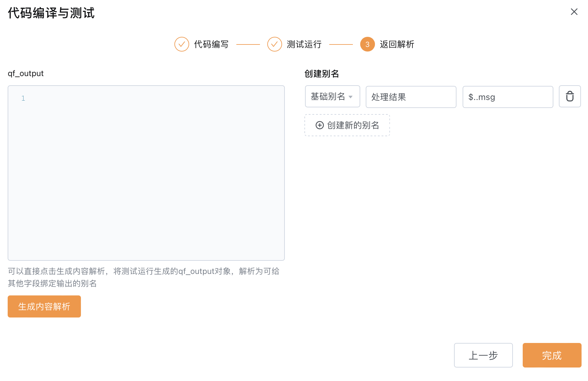Image resolution: width=588 pixels, height=381 pixels.
Task: Go back with the 上一步 button
Action: [483, 355]
